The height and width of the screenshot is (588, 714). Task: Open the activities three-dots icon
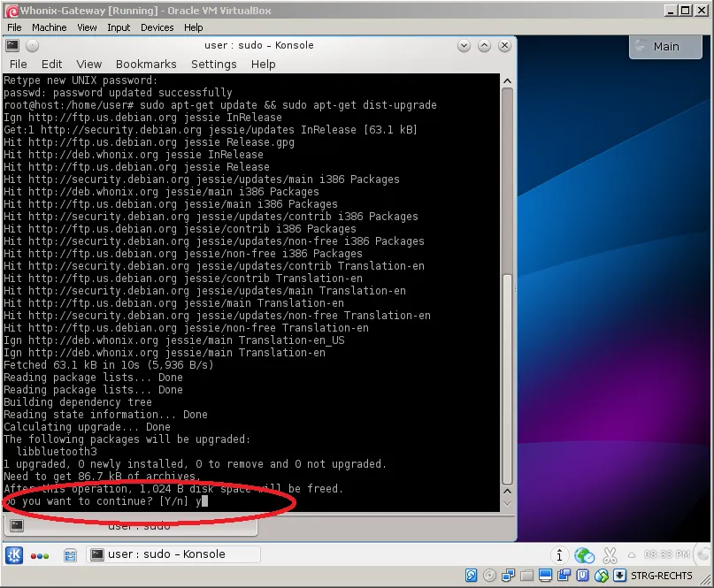(x=40, y=555)
